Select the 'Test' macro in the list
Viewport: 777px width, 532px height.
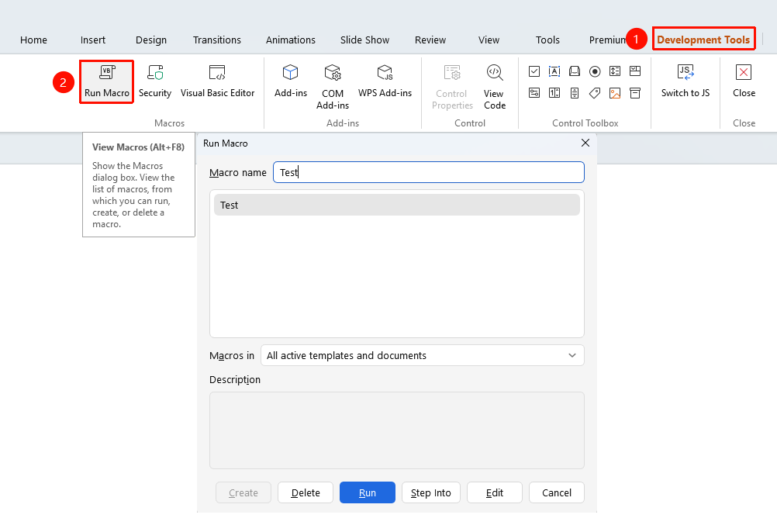click(x=397, y=205)
